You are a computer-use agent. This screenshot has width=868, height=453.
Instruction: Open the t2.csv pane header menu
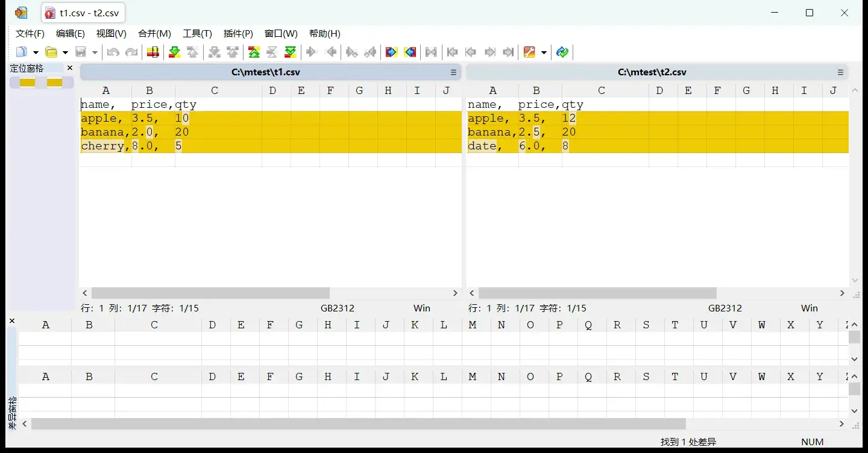(841, 72)
